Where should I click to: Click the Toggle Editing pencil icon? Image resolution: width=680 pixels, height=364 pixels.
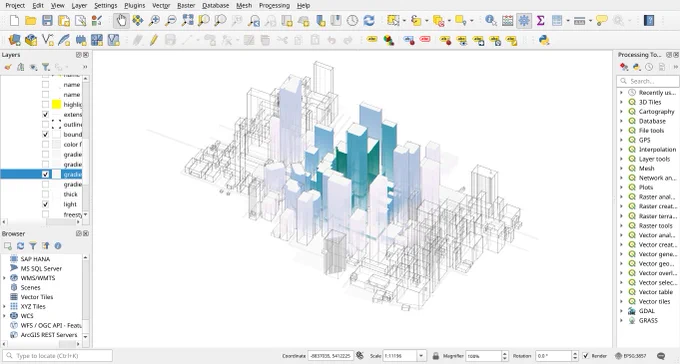[x=154, y=40]
